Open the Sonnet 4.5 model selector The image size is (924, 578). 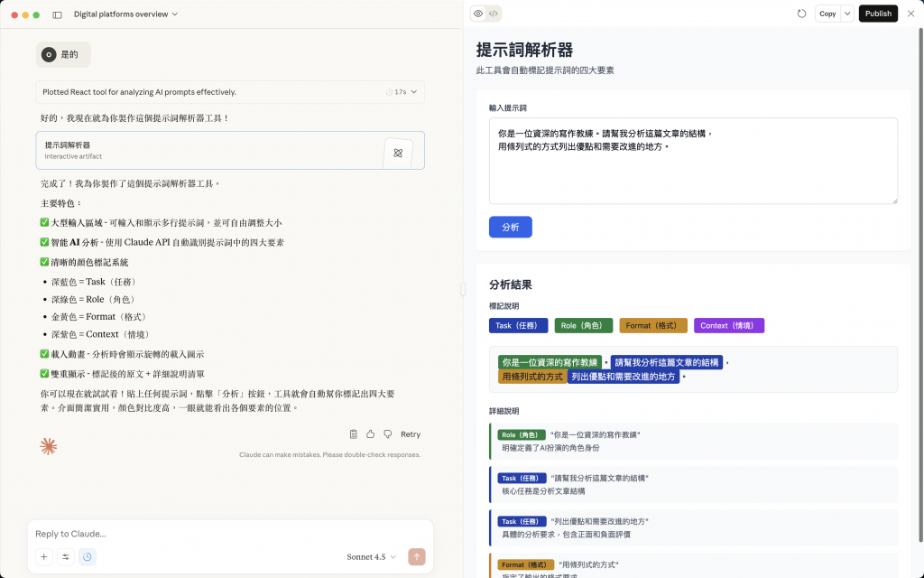371,556
